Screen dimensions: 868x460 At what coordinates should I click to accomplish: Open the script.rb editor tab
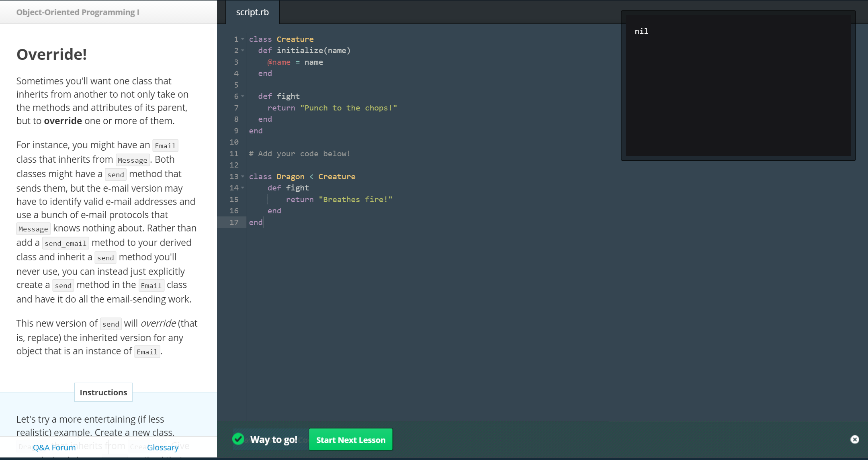click(x=252, y=12)
